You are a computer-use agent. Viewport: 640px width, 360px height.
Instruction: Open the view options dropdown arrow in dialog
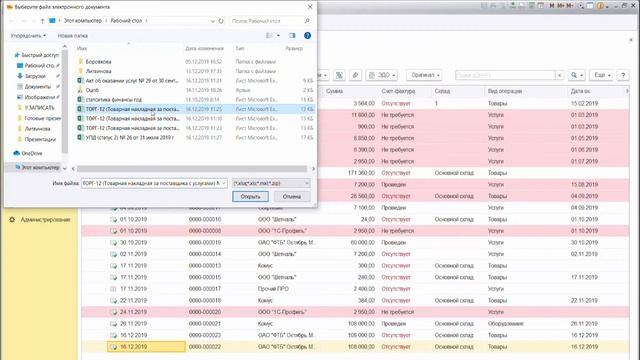pyautogui.click(x=278, y=36)
